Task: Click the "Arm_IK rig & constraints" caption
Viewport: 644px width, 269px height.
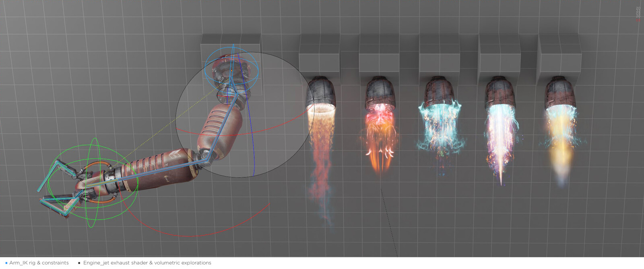Action: [39, 263]
